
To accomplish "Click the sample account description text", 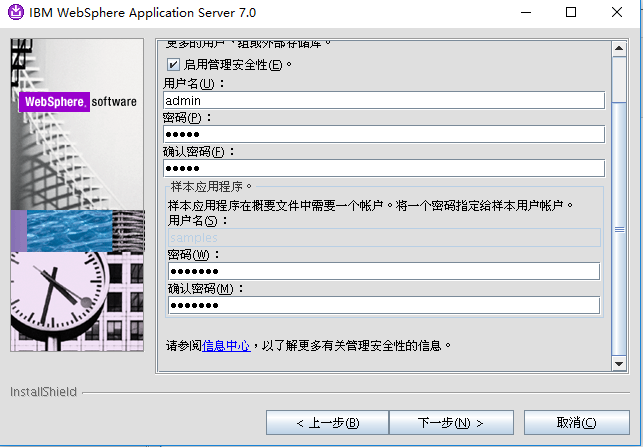I will [370, 205].
